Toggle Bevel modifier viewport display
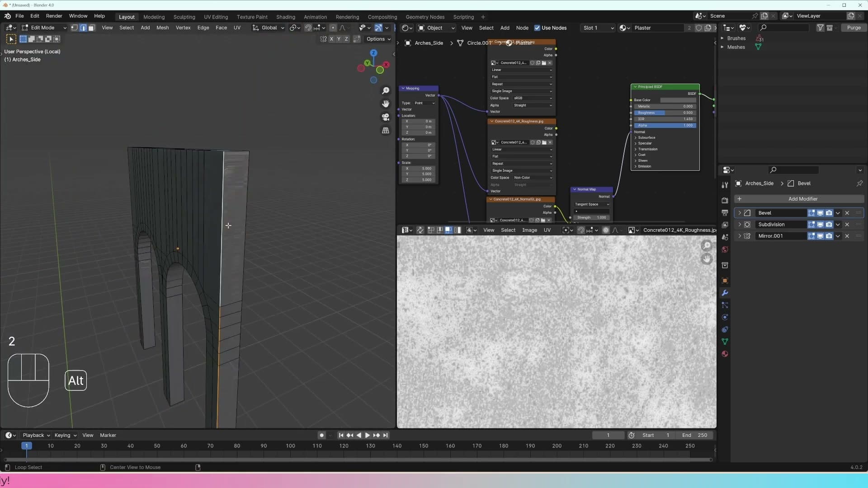Screen dimensions: 868x488 coord(820,213)
